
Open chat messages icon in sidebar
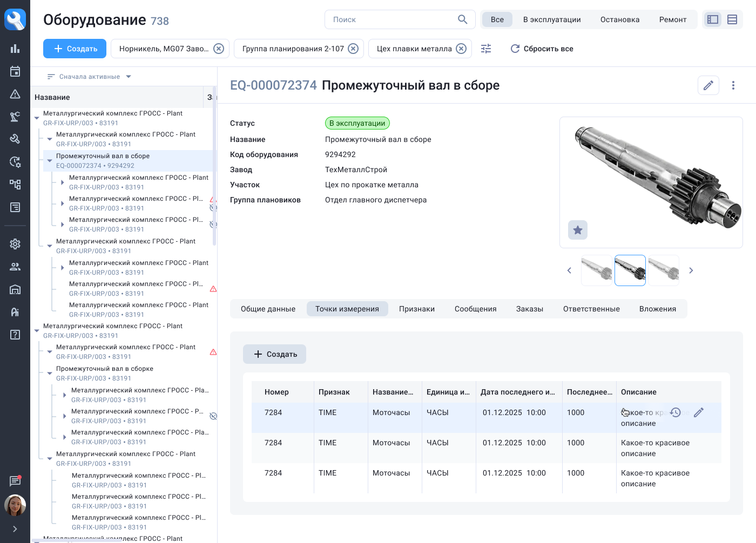(15, 481)
